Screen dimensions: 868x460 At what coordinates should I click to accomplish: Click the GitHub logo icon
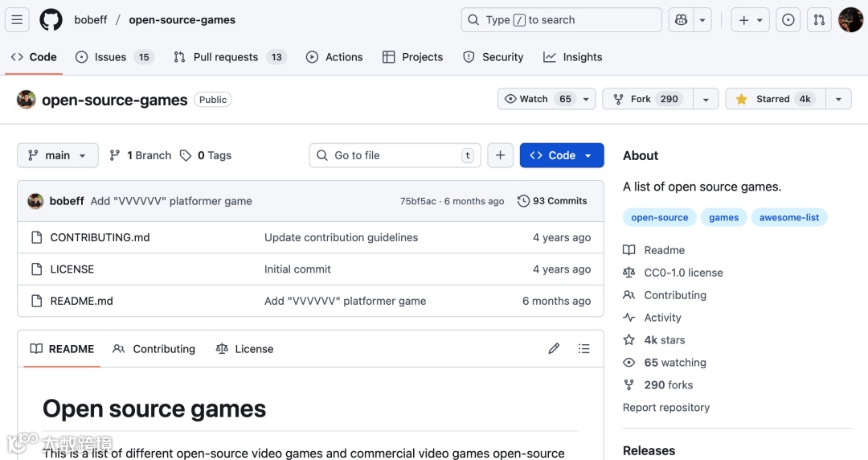pos(51,20)
